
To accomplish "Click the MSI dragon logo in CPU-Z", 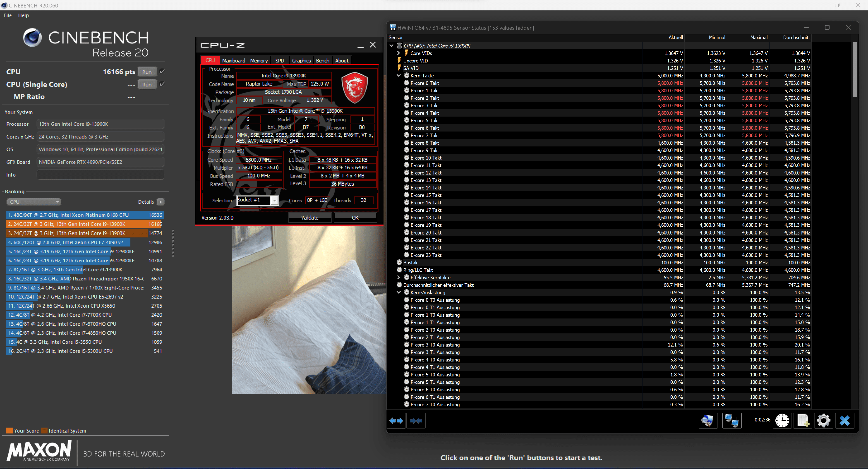I will tap(355, 87).
